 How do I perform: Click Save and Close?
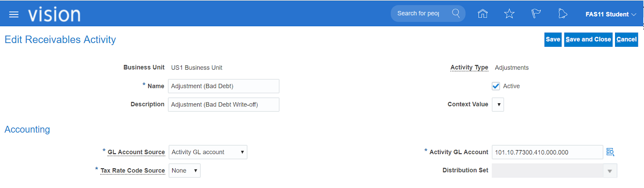[588, 40]
